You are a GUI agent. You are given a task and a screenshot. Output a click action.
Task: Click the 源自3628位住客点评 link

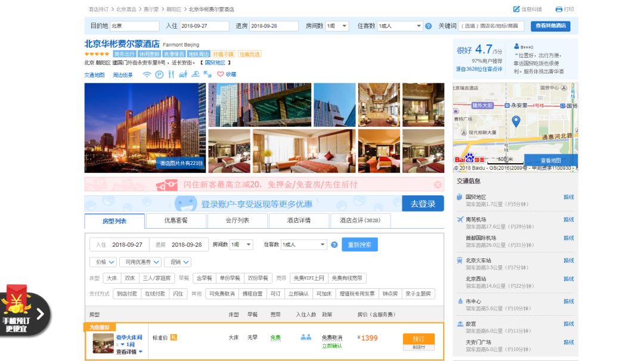click(479, 69)
